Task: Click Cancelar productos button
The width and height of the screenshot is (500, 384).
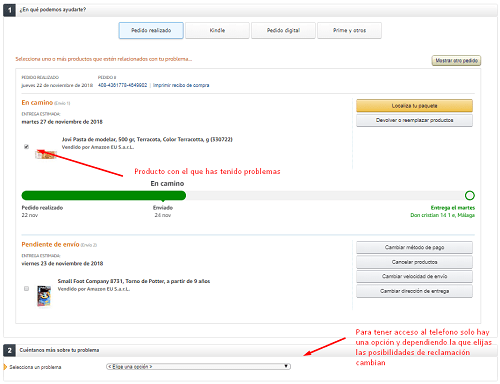Action: (414, 262)
